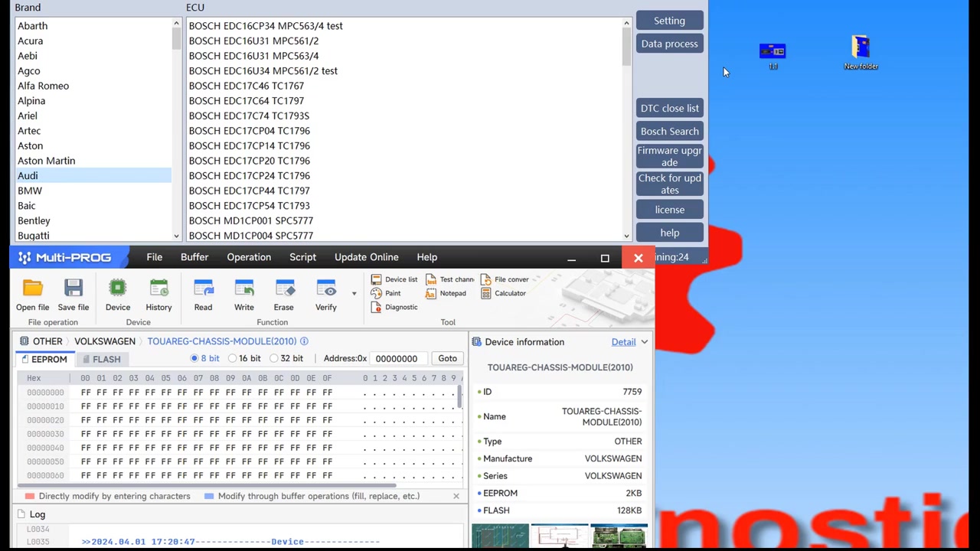Click the Read function icon
Image resolution: width=980 pixels, height=551 pixels.
[x=203, y=289]
